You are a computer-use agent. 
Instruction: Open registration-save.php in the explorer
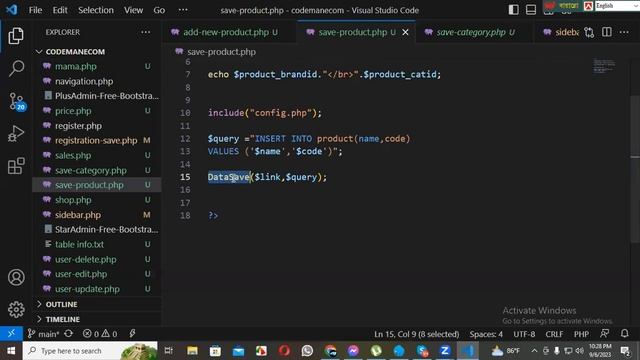(96, 140)
